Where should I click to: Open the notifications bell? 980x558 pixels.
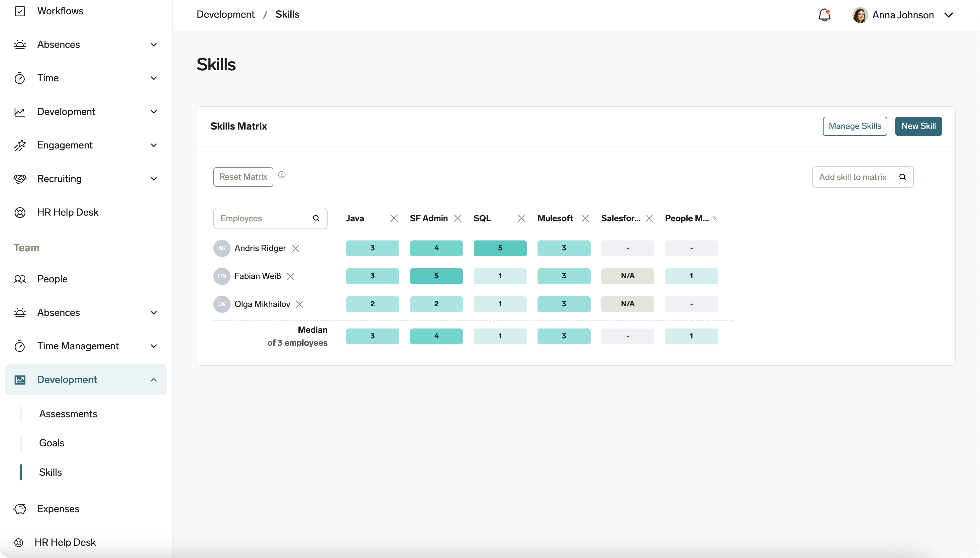pos(824,15)
